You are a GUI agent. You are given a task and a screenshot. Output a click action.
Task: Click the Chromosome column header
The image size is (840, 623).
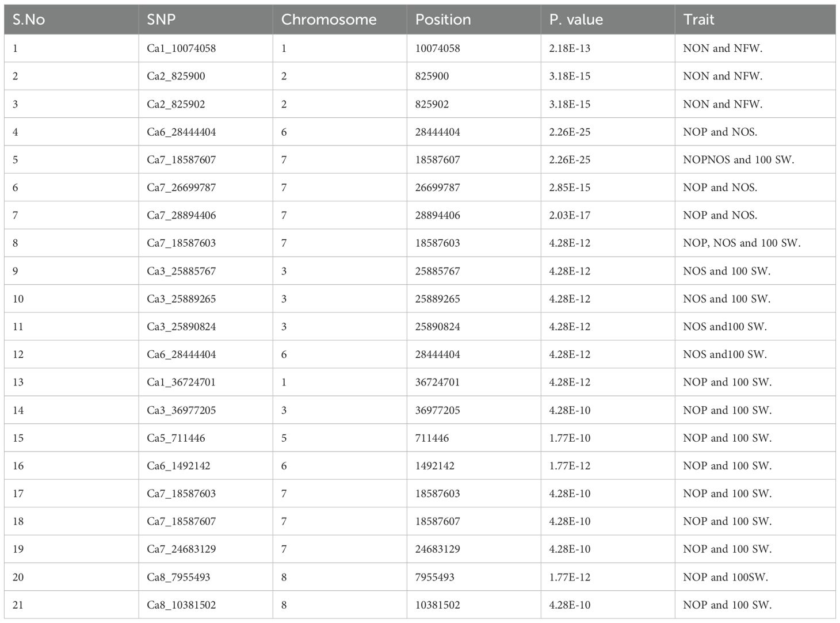click(x=329, y=20)
